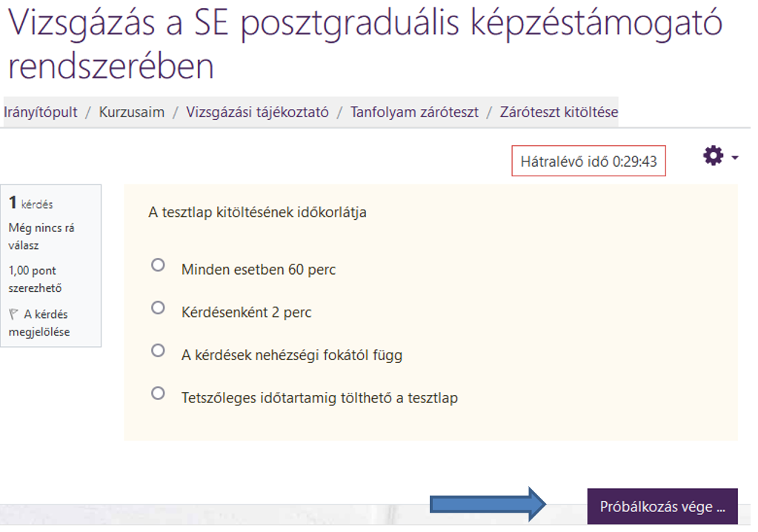The image size is (758, 532).
Task: Go to the Irányítópult breadcrumb
Action: (x=41, y=113)
